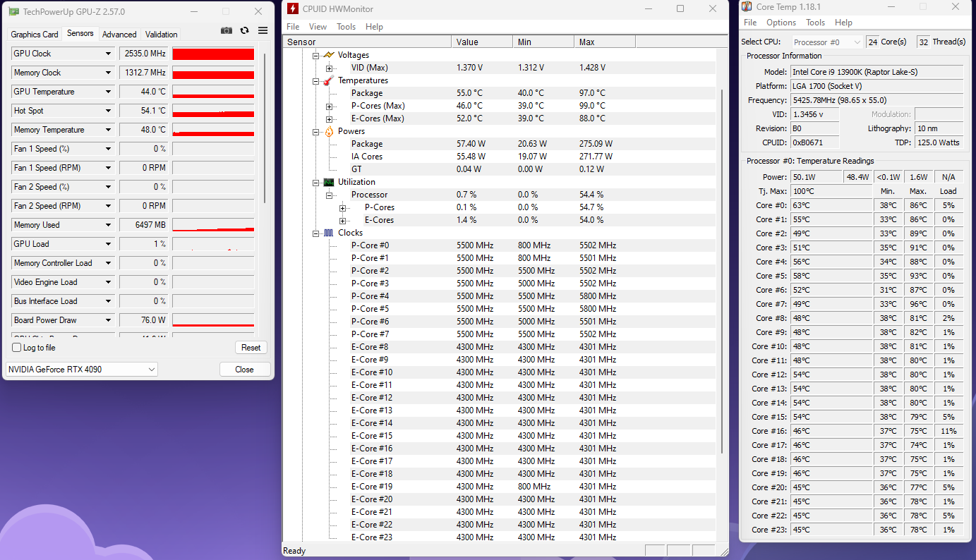This screenshot has height=560, width=976.
Task: Click the Min column header in HWMonitor
Action: pos(543,42)
